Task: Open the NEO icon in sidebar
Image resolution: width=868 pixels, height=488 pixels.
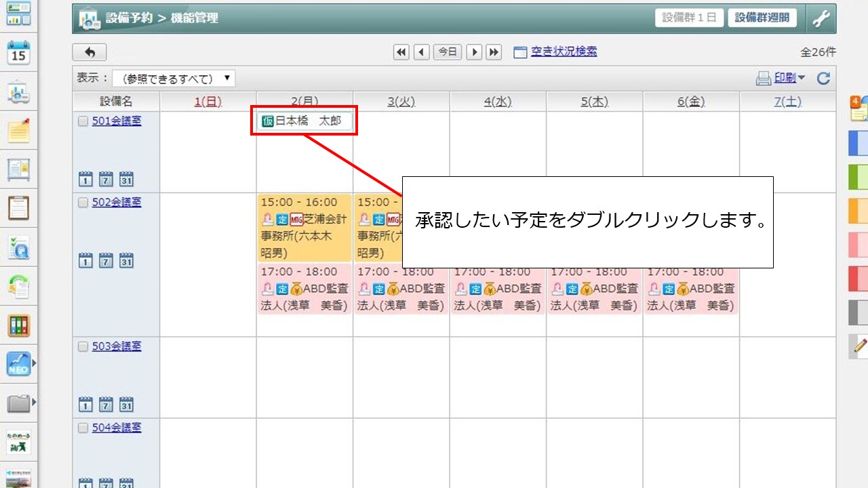Action: click(x=18, y=364)
